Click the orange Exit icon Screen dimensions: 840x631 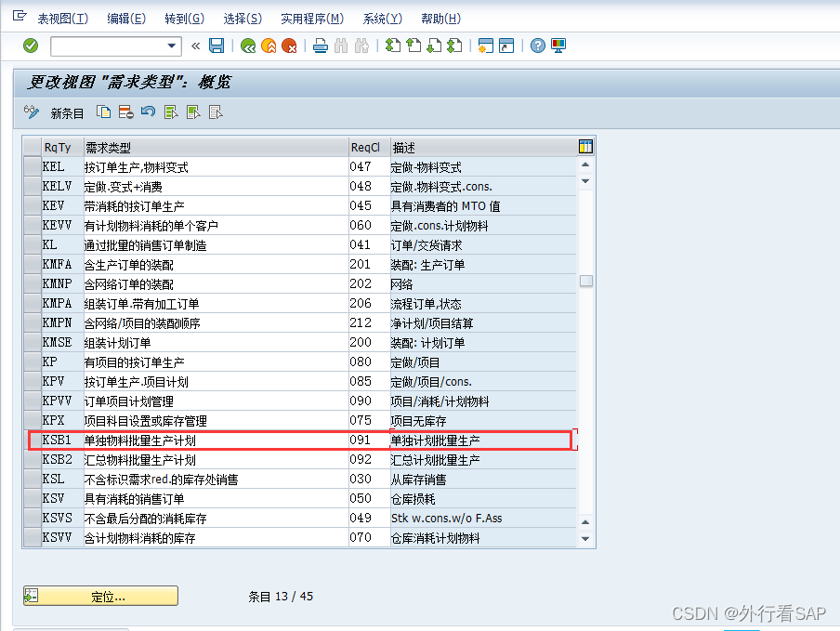[x=269, y=46]
